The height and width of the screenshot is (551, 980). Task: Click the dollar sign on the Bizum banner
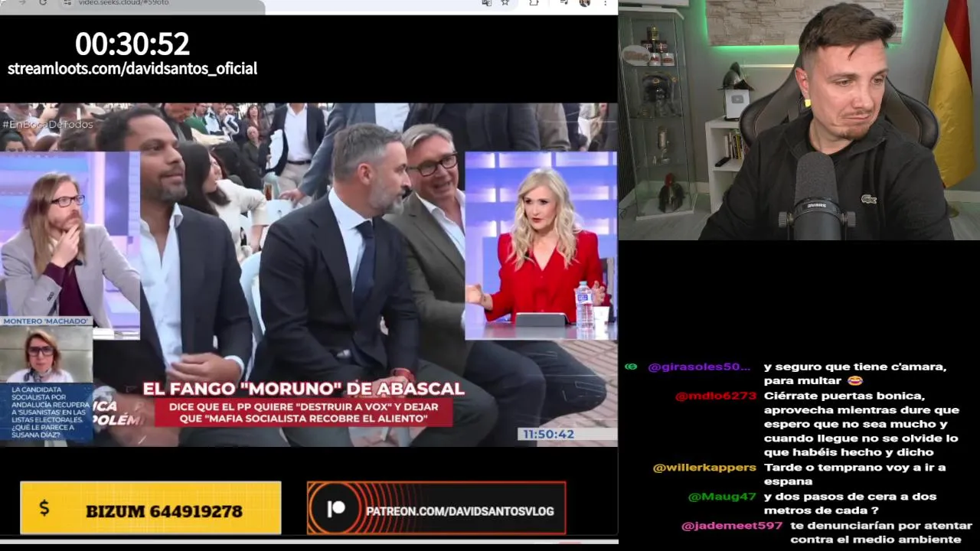[x=44, y=508]
